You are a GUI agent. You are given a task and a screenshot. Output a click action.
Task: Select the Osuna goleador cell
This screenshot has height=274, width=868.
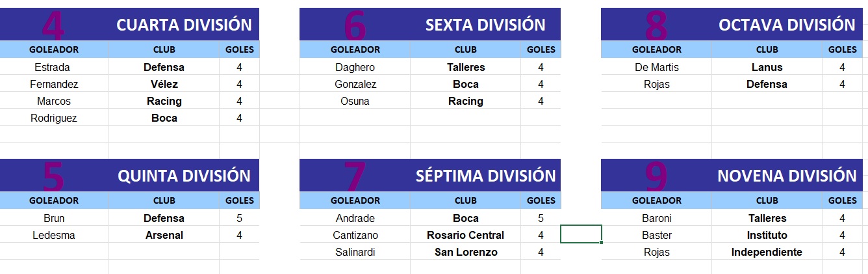[x=355, y=101]
